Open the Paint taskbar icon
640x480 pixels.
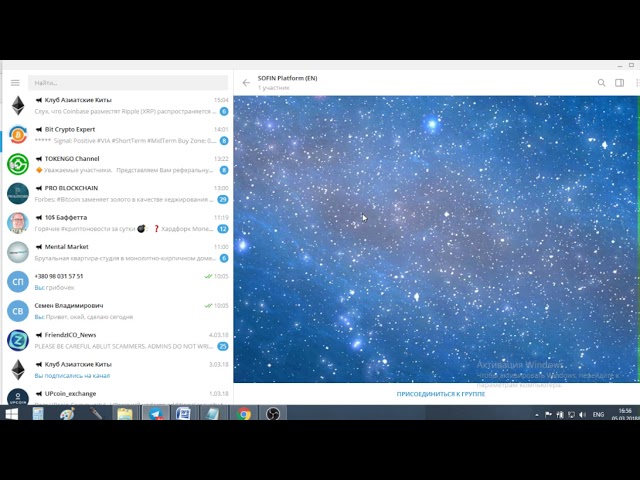[x=67, y=414]
